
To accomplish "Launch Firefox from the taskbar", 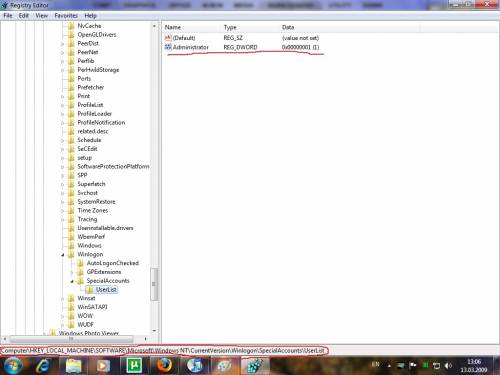I will 164,366.
